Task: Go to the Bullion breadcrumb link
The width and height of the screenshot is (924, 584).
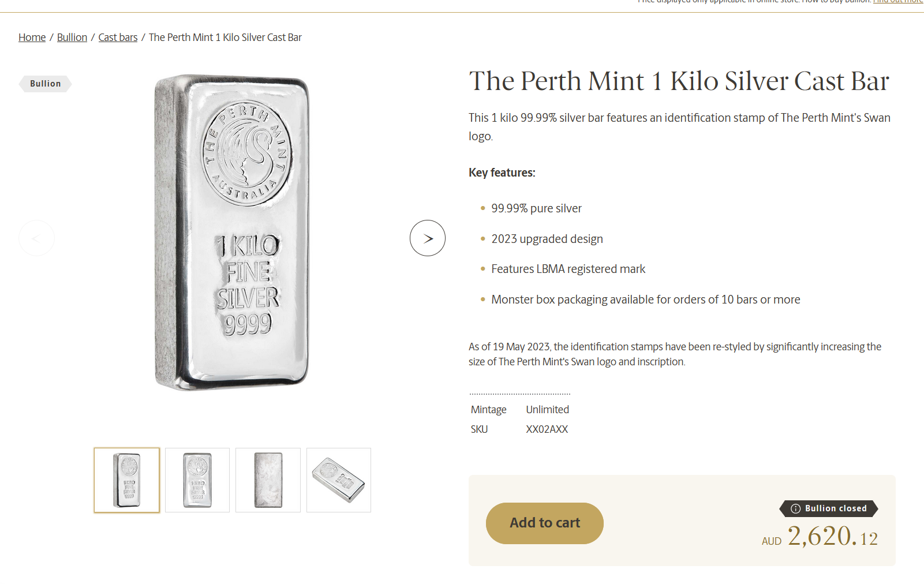Action: [72, 38]
